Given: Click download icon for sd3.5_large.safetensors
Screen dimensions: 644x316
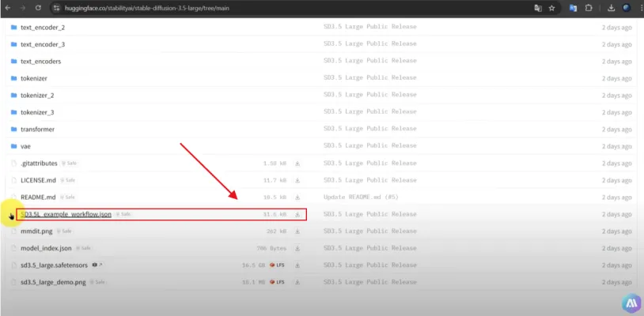Looking at the screenshot, I should click(x=297, y=265).
